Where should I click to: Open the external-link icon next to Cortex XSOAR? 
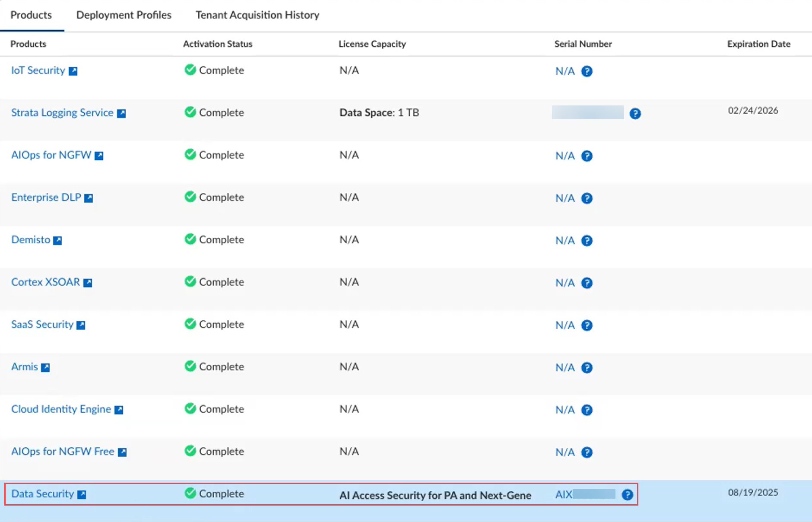[88, 283]
